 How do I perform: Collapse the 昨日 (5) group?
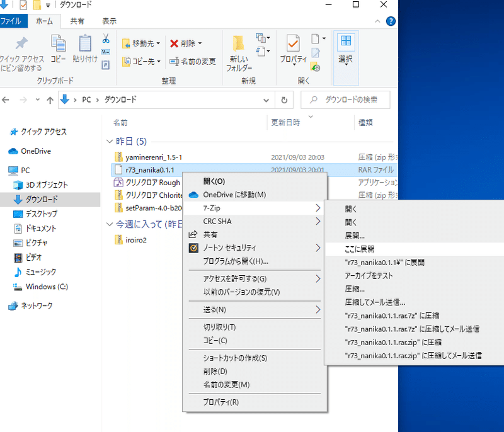pyautogui.click(x=110, y=141)
